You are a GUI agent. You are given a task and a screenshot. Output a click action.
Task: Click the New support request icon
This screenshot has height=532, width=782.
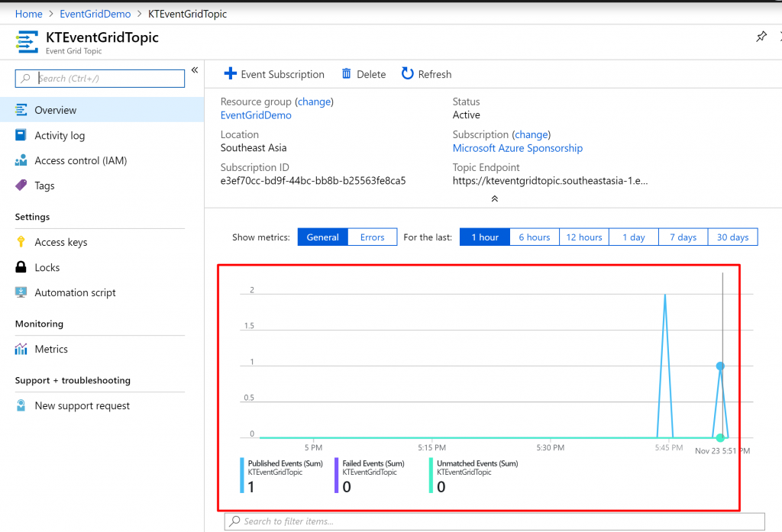(21, 405)
